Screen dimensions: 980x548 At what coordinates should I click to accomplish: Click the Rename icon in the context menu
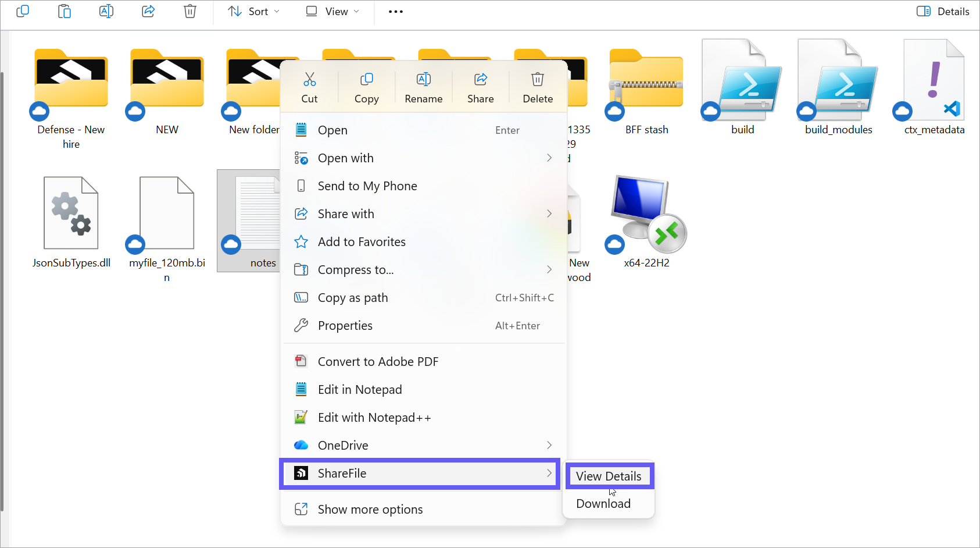point(423,79)
